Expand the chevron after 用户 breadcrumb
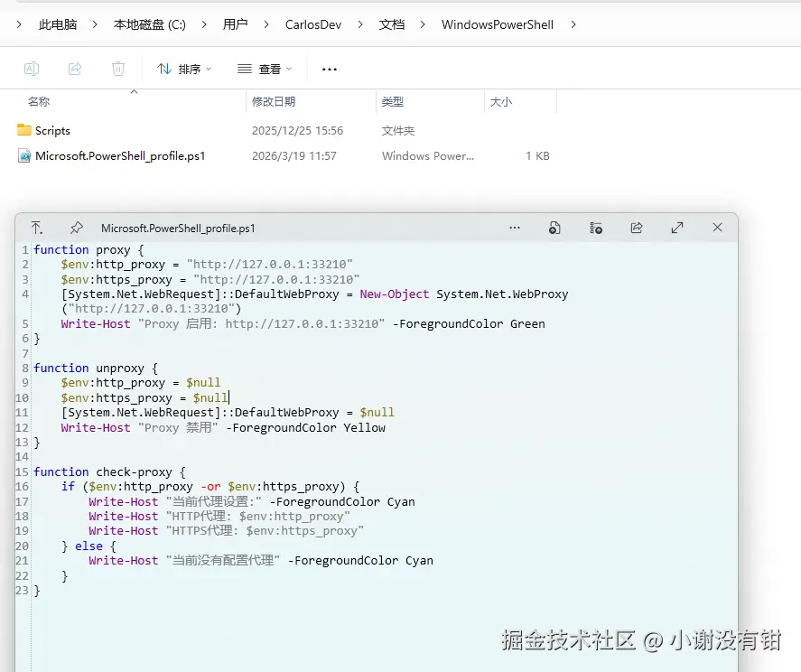 pyautogui.click(x=266, y=24)
